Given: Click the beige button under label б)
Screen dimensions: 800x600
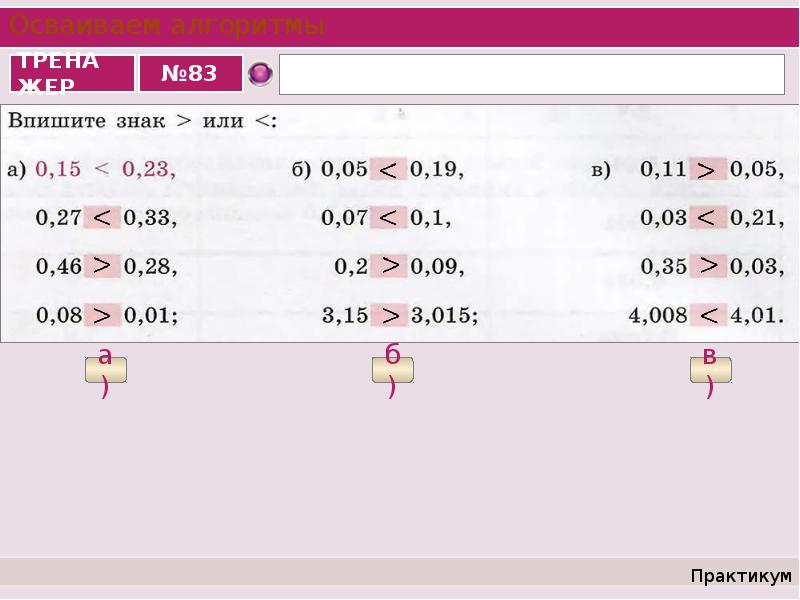Looking at the screenshot, I should (393, 370).
